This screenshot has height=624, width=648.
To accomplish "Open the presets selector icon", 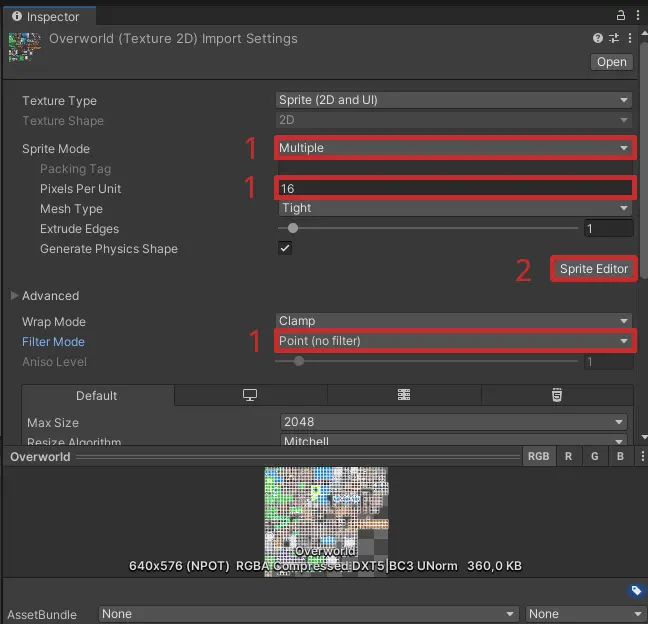I will tap(614, 38).
